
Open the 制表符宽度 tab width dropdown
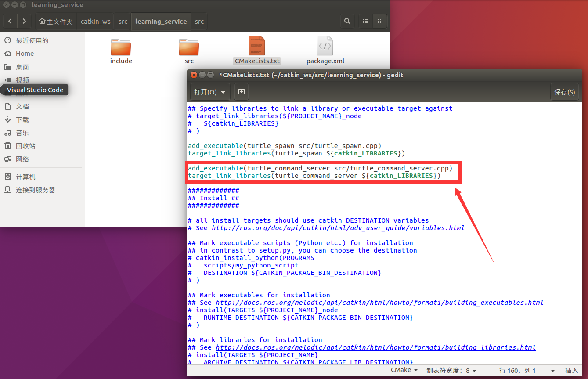(451, 369)
